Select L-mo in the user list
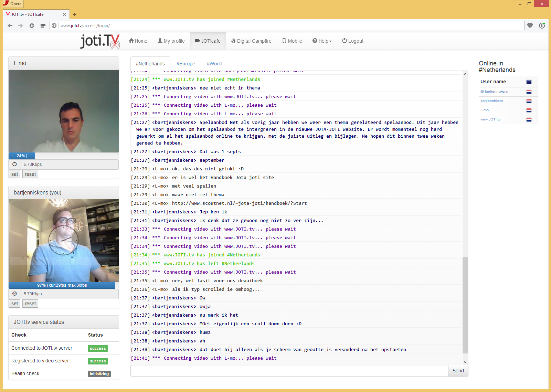551x392 pixels. point(485,110)
